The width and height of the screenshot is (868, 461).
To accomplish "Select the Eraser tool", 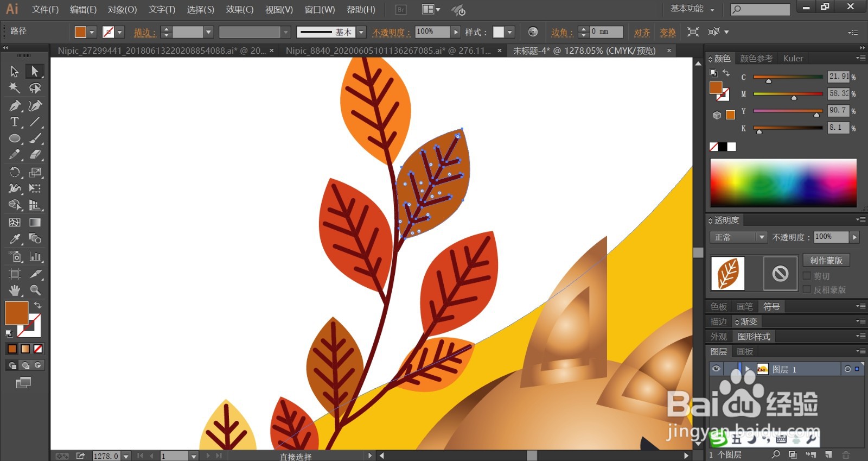I will pyautogui.click(x=35, y=155).
